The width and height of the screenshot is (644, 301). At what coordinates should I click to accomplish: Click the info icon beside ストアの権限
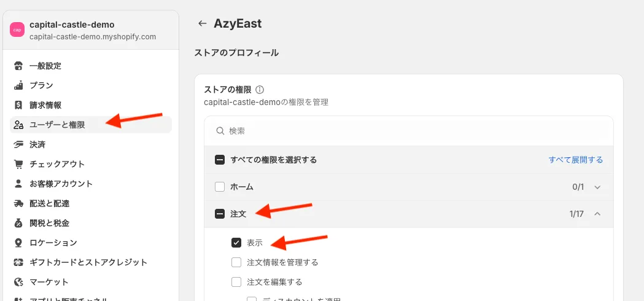point(260,90)
